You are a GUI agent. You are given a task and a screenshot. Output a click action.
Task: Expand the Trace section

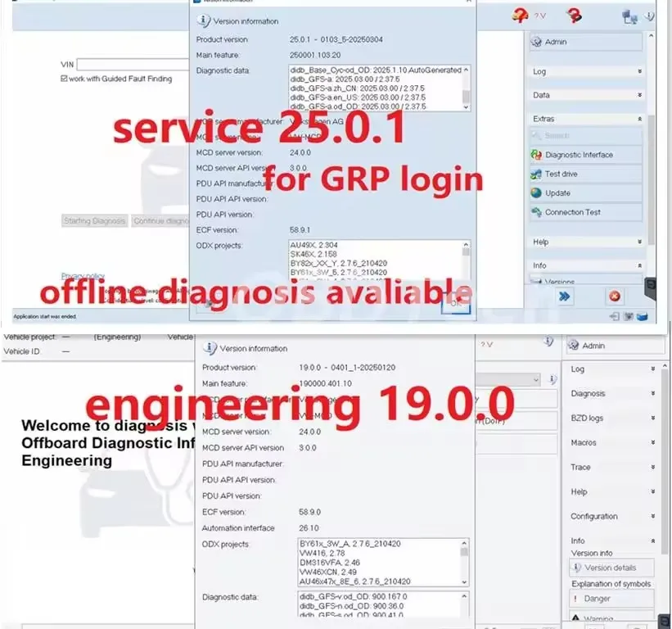pos(613,468)
